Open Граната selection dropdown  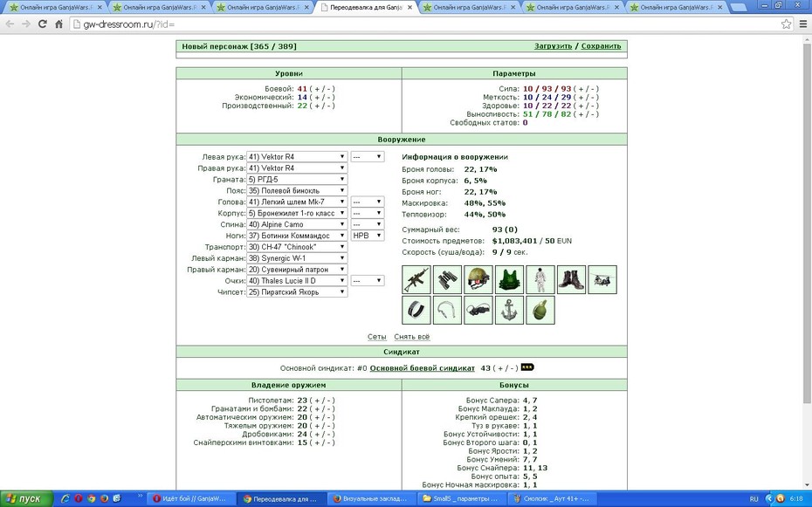tap(297, 180)
